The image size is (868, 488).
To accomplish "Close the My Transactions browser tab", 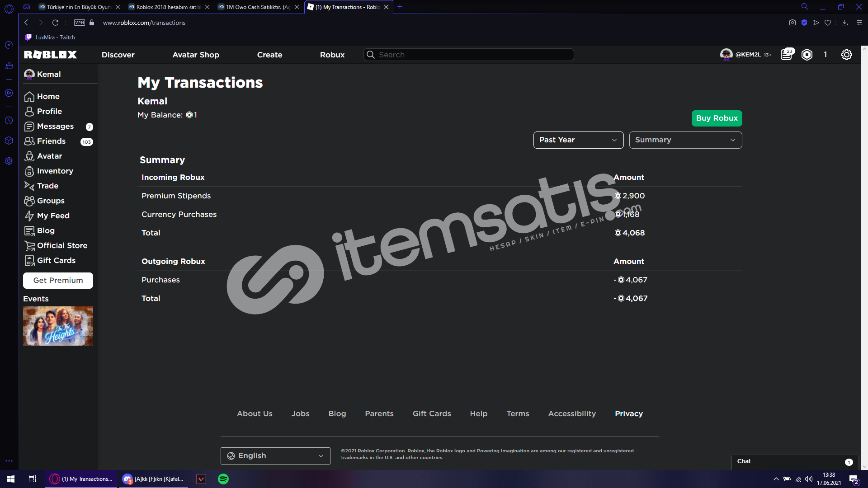I will 386,7.
